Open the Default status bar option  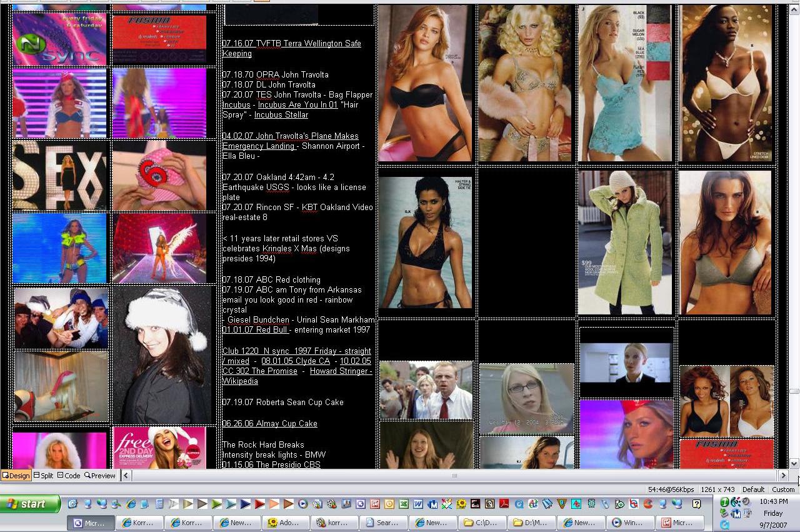(753, 489)
